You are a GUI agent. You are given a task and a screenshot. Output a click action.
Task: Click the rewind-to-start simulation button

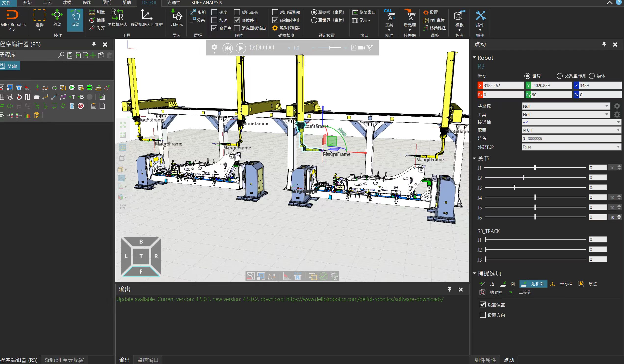click(x=227, y=48)
